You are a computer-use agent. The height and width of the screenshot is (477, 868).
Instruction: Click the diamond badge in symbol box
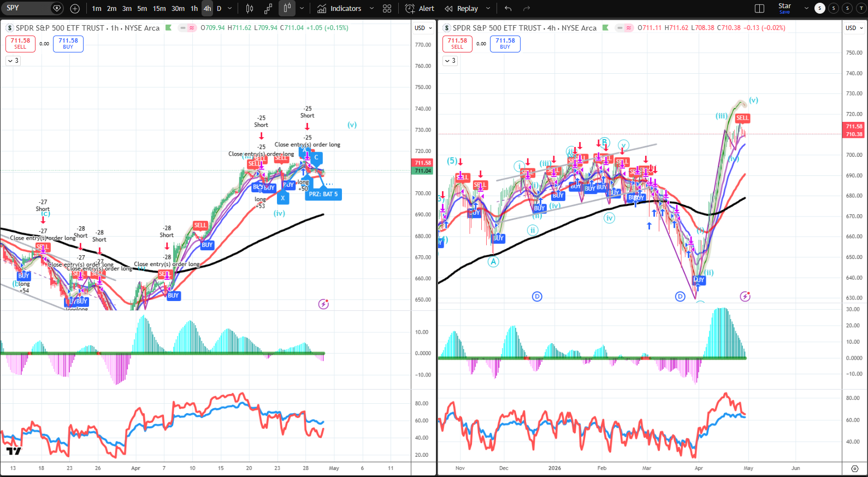57,8
